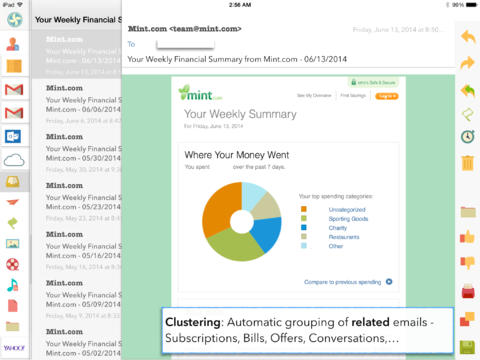Click the green save disk icon
The height and width of the screenshot is (360, 480).
click(467, 347)
